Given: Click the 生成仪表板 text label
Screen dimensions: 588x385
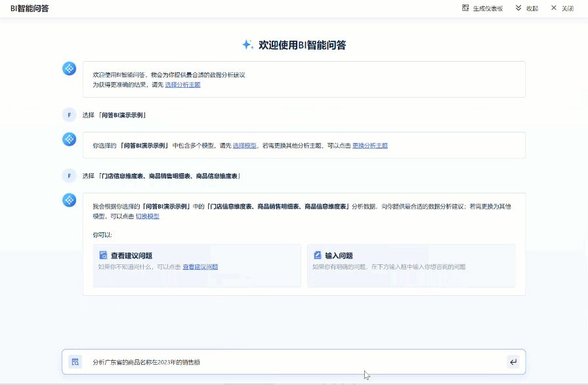Looking at the screenshot, I should (488, 9).
